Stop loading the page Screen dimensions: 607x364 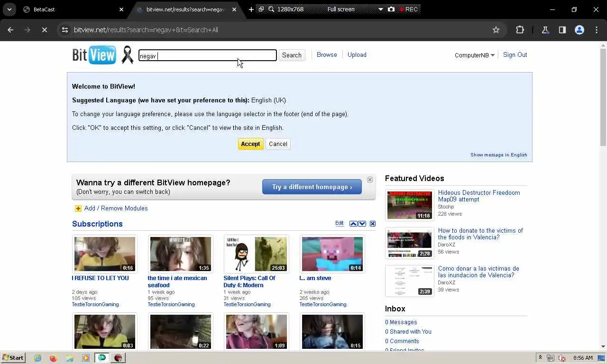click(x=44, y=30)
